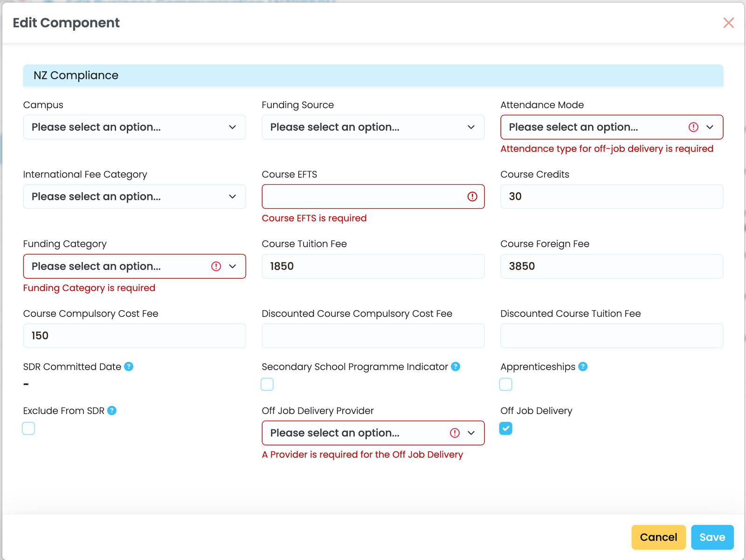The width and height of the screenshot is (746, 560).
Task: Open the Off Job Delivery Provider dropdown
Action: click(373, 433)
